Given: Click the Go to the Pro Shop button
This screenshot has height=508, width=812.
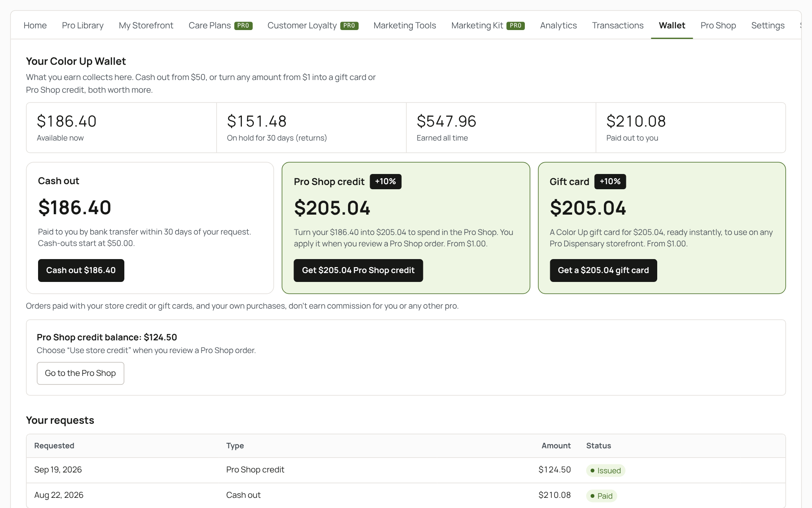Looking at the screenshot, I should 80,373.
